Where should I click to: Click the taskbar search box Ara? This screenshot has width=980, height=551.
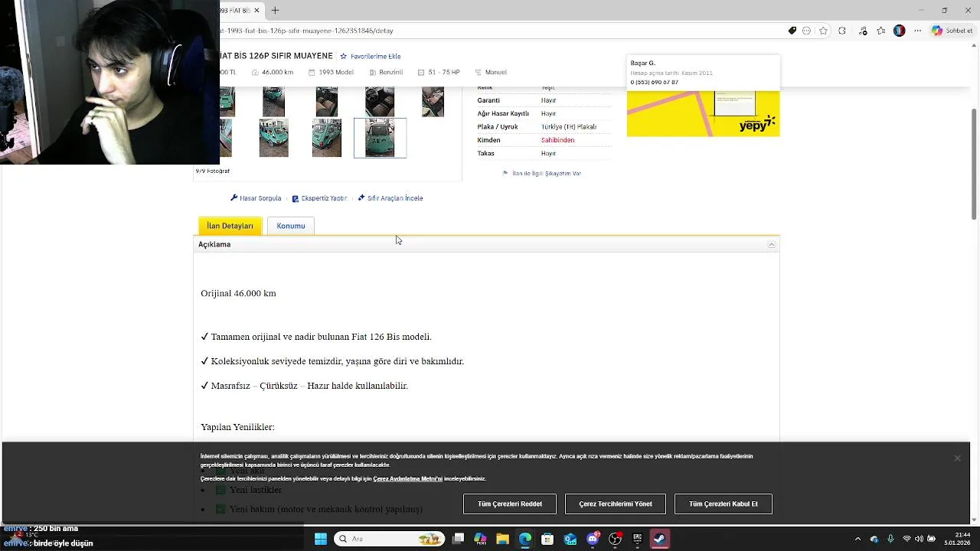point(389,539)
